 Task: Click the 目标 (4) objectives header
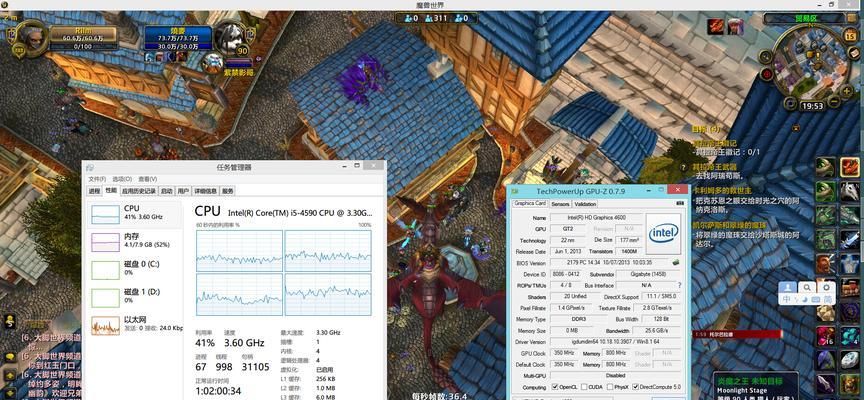pos(706,129)
